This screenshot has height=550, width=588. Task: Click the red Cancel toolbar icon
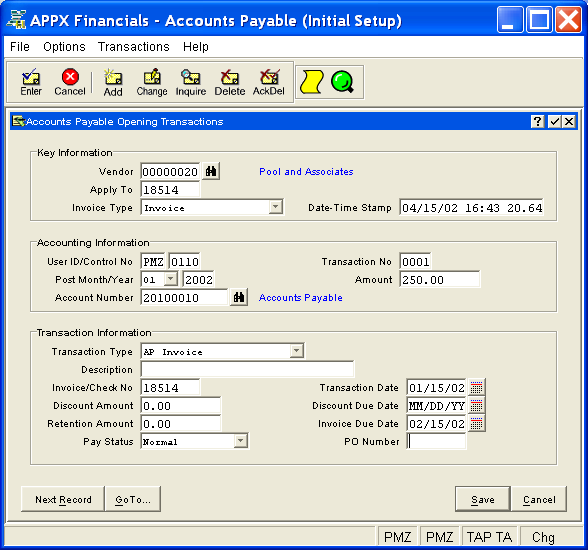tap(70, 82)
